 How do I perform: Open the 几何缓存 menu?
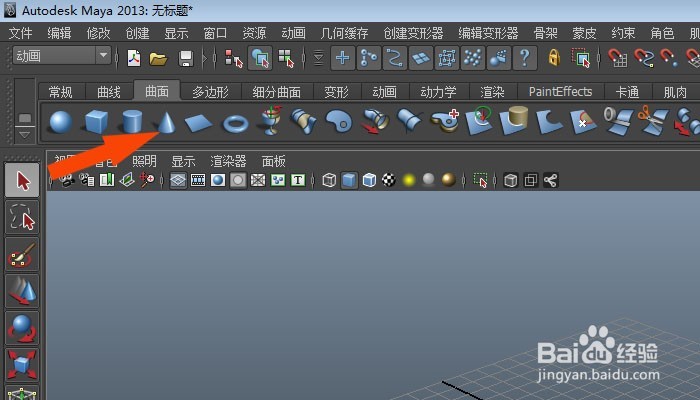point(344,33)
